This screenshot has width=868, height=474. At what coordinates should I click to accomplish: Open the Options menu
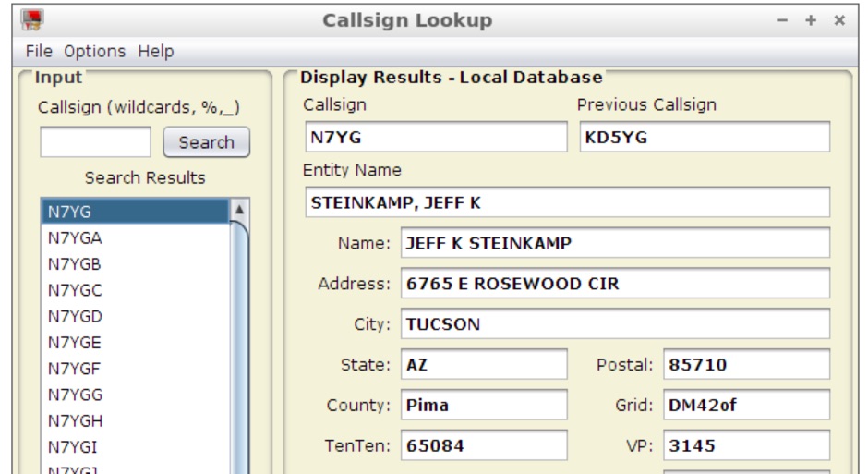pyautogui.click(x=95, y=51)
